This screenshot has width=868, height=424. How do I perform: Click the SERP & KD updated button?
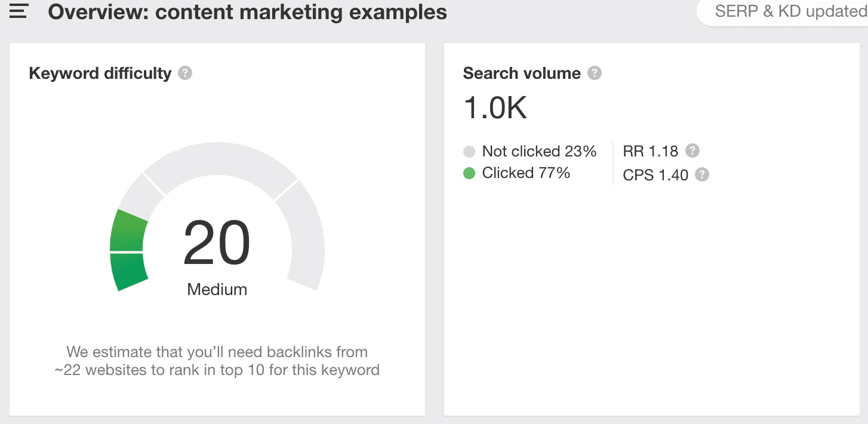click(x=789, y=12)
